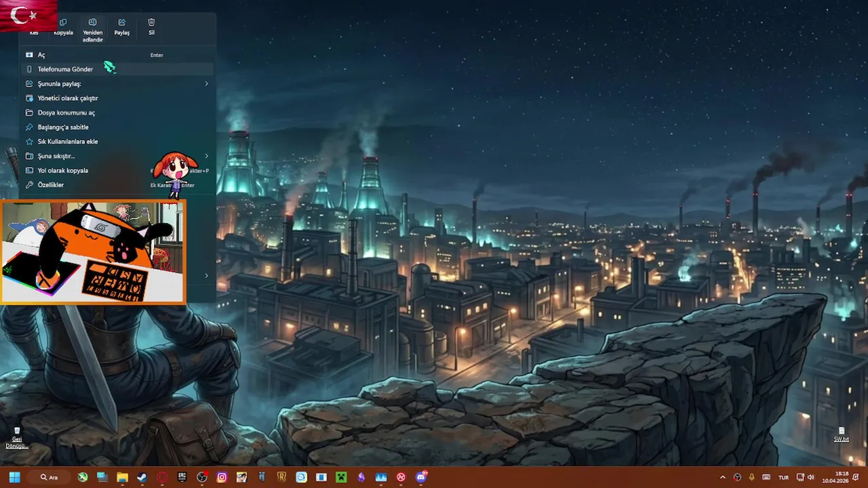Select the SW.txt desktop file

(x=842, y=435)
